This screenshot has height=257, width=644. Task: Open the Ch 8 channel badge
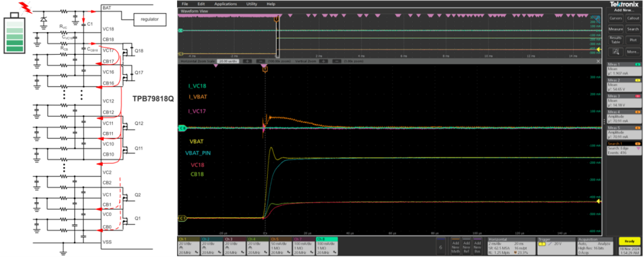pos(327,246)
